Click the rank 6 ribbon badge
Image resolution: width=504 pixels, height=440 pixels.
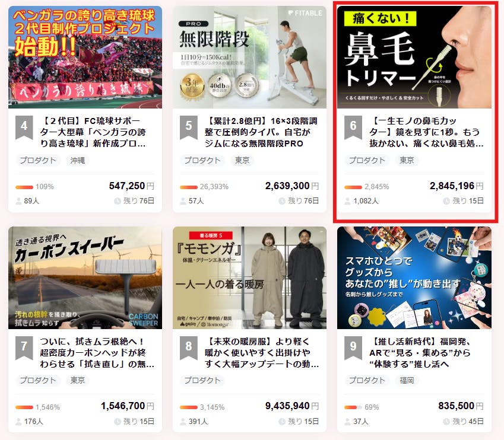353,128
